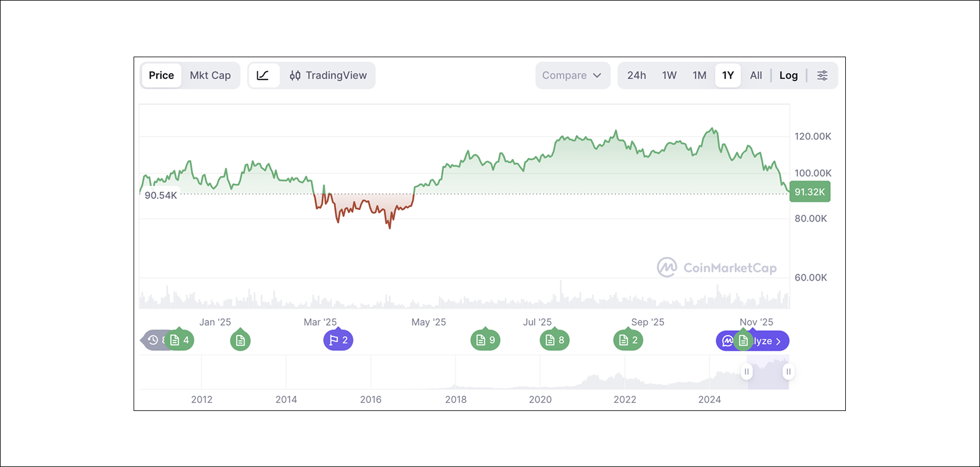Open the news marker labeled 8
This screenshot has width=980, height=467.
[x=555, y=340]
